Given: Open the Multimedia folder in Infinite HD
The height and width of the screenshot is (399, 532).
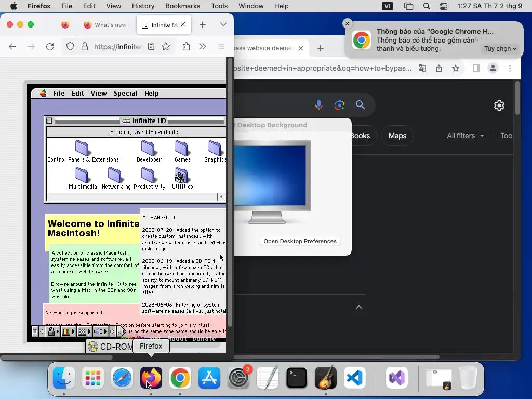Looking at the screenshot, I should pyautogui.click(x=83, y=178).
